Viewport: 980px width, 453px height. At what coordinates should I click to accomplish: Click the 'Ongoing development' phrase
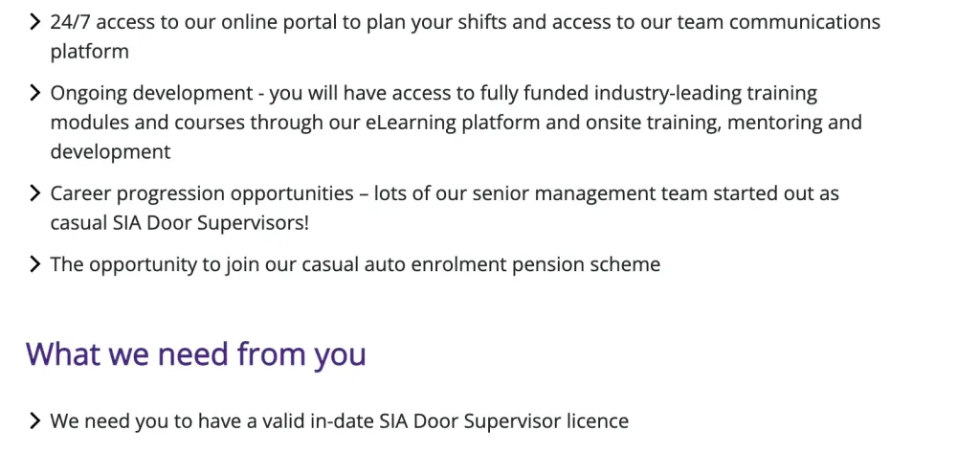[x=151, y=93]
